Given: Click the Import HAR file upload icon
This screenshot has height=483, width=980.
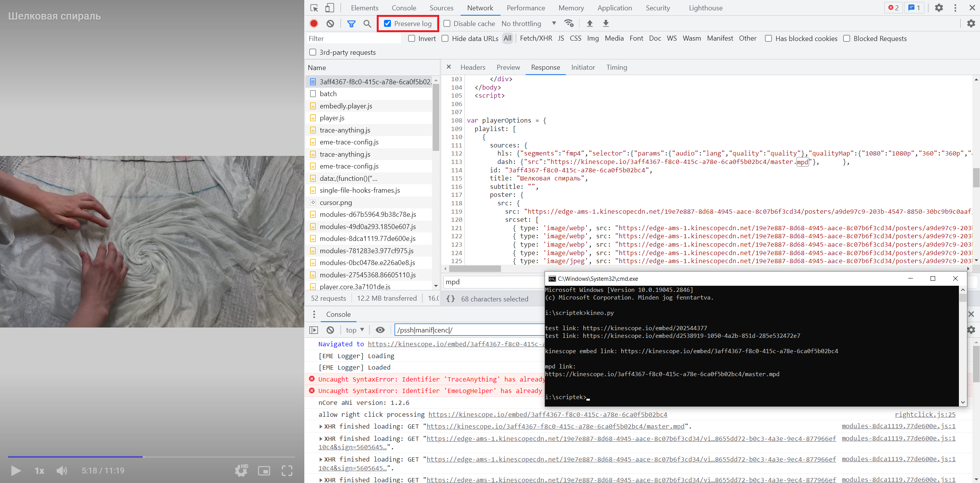Looking at the screenshot, I should 589,24.
